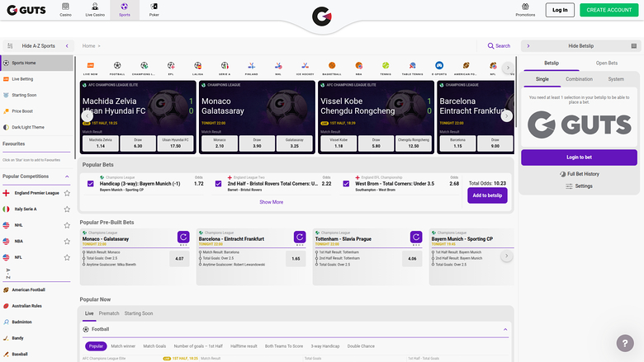644x362 pixels.
Task: Switch to the Open Bets tab
Action: click(607, 63)
